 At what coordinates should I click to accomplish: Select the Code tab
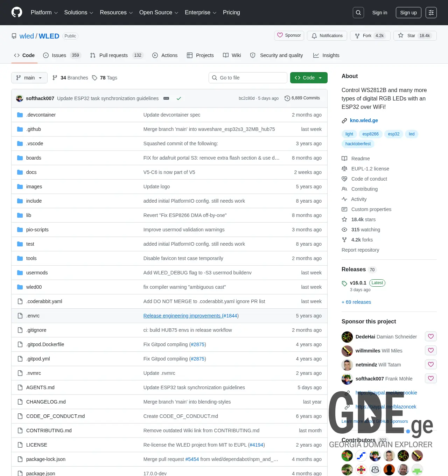tap(24, 55)
